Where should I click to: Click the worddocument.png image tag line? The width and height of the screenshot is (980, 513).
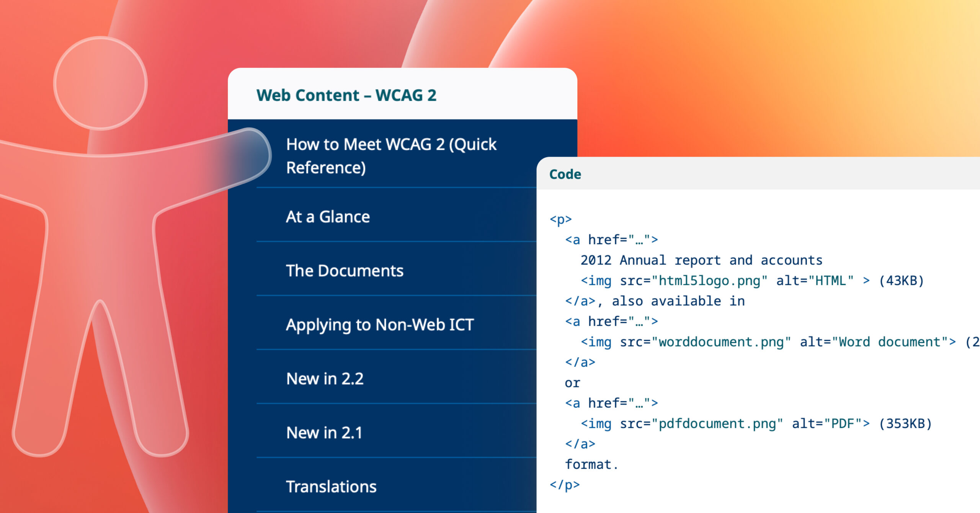tap(768, 342)
